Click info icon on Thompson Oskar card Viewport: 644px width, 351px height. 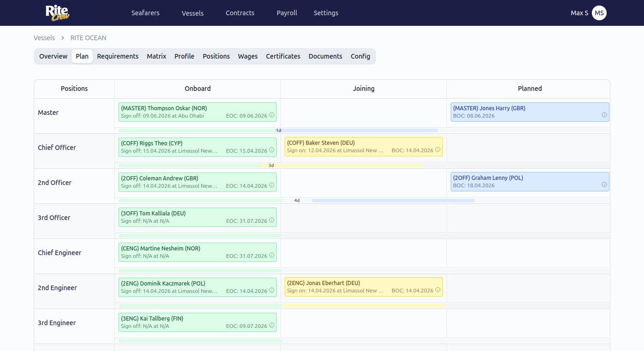click(x=272, y=115)
